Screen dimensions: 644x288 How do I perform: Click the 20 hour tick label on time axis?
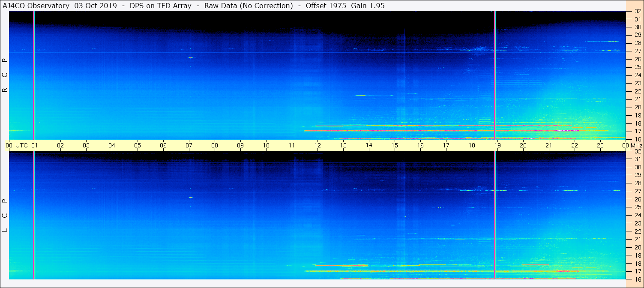523,145
